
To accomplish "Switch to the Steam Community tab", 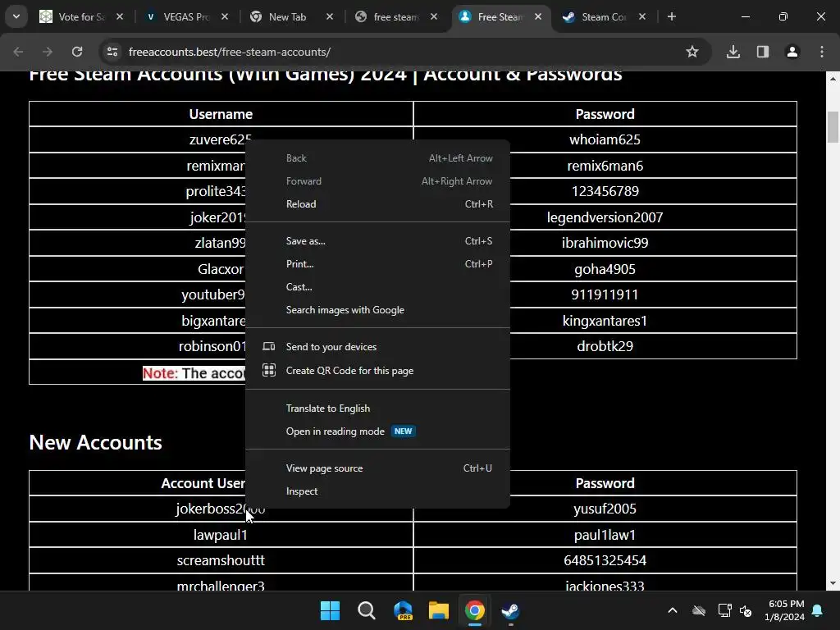I will tap(604, 16).
